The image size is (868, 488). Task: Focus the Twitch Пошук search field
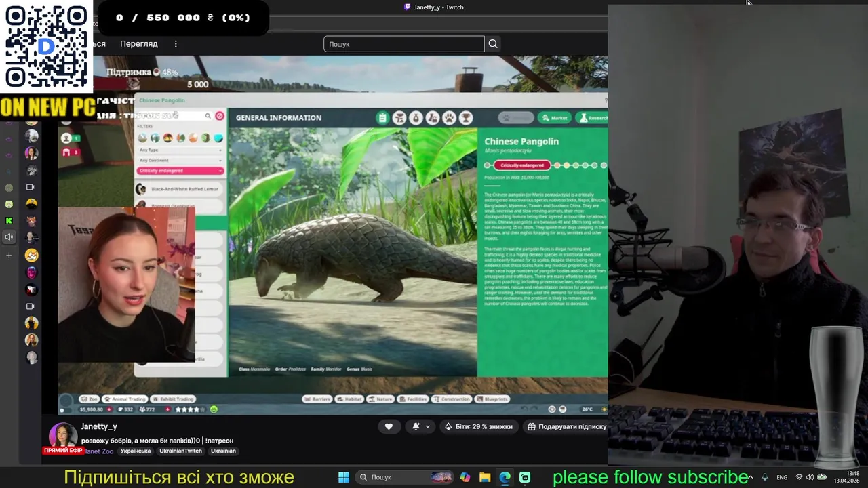[x=404, y=44]
